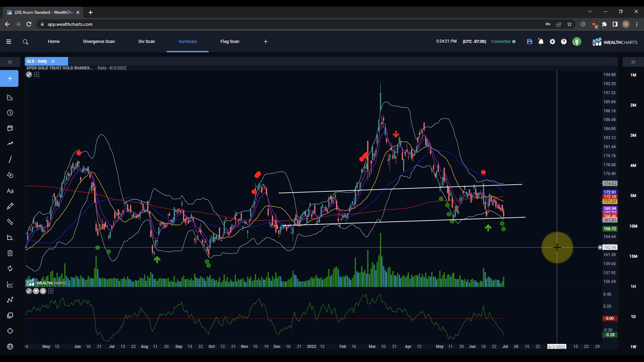Select the pencil freehand drawing tool
This screenshot has height=362, width=644.
click(10, 206)
